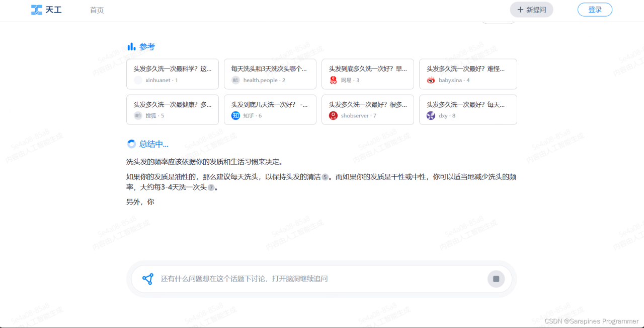Viewport: 644px width, 328px height.
Task: Click citation marker 7 in the answer
Action: [211, 187]
